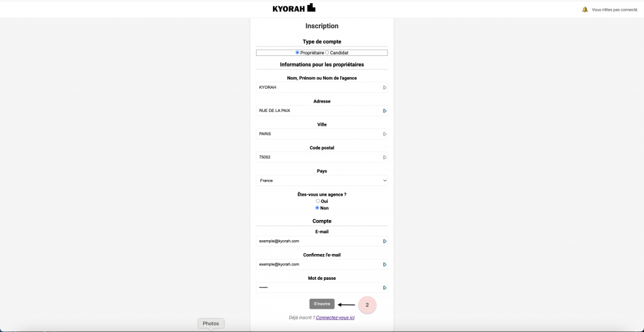Click autofill icon in Ville field
644x332 pixels.
[x=384, y=134]
